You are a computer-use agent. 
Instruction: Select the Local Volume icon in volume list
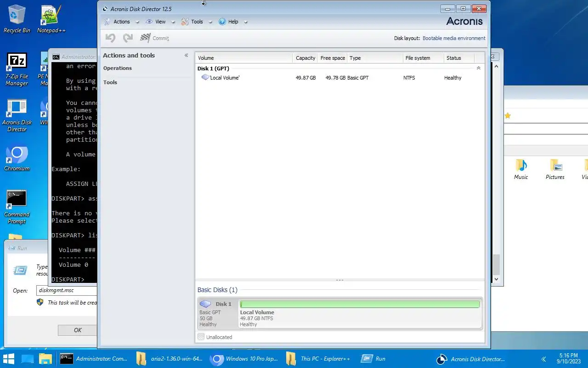[205, 77]
